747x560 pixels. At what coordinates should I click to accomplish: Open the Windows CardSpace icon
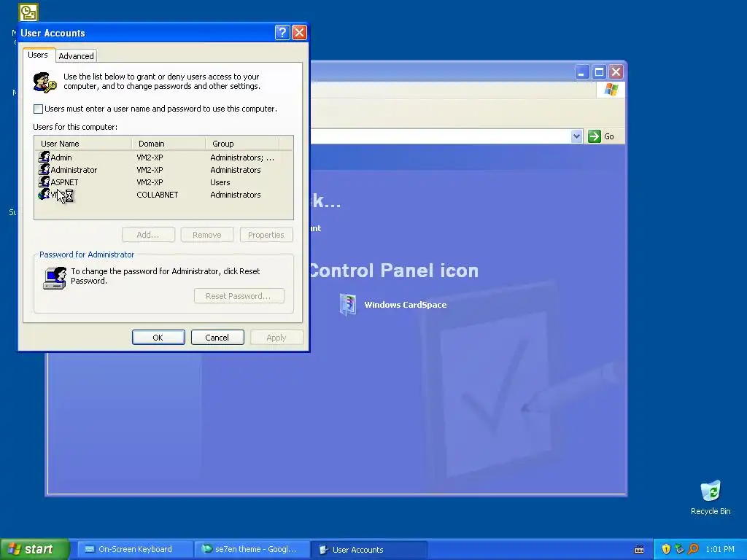pyautogui.click(x=348, y=305)
